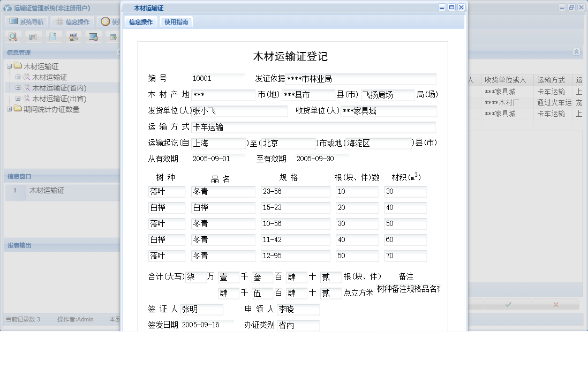Viewport: 588px width, 383px height.
Task: Open the new document toolbar icon
Action: [52, 37]
